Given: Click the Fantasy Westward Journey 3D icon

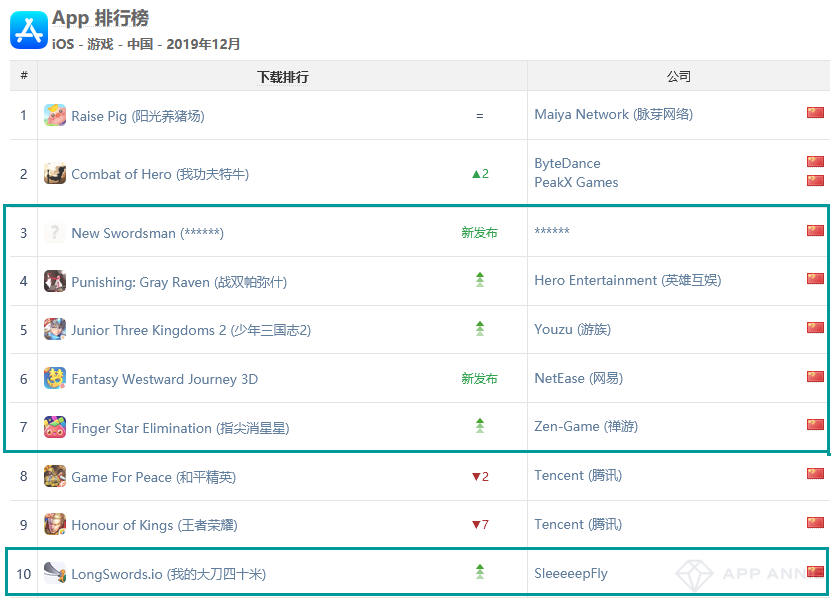Looking at the screenshot, I should pyautogui.click(x=55, y=379).
